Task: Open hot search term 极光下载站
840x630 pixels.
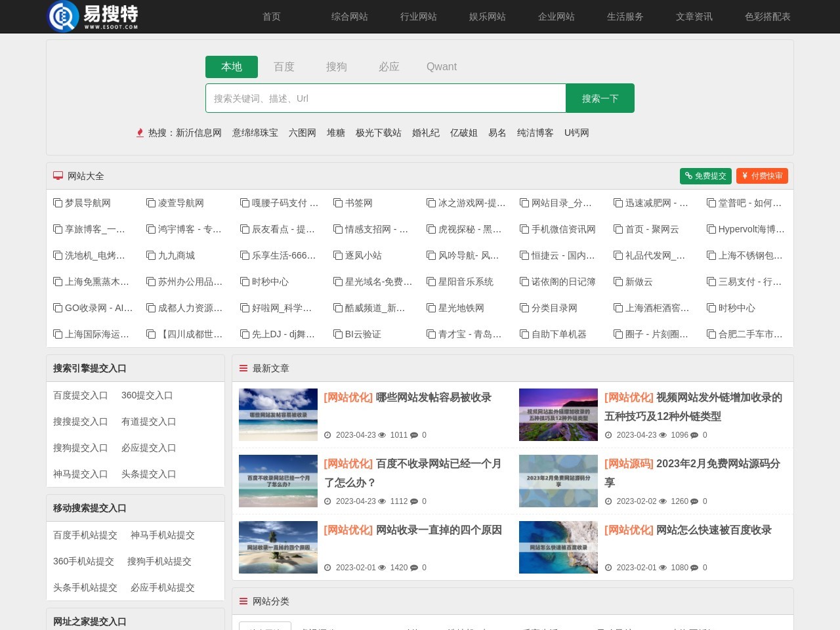Action: click(x=379, y=133)
